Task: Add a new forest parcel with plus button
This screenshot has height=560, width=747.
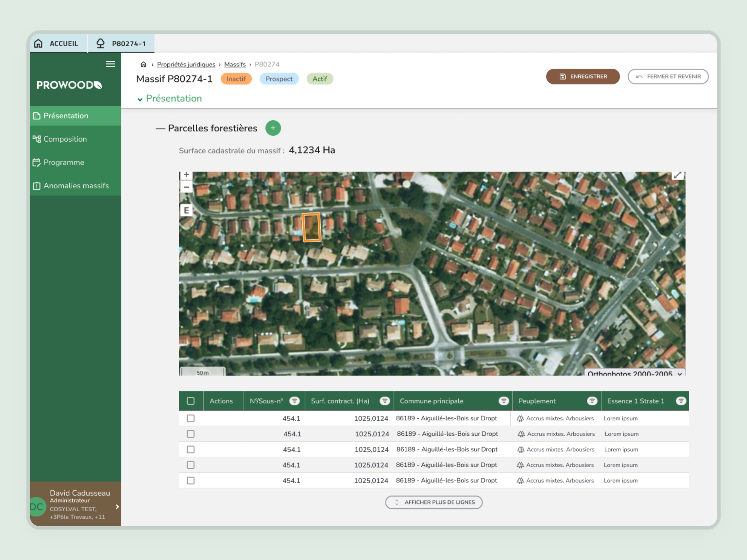Action: 273,128
